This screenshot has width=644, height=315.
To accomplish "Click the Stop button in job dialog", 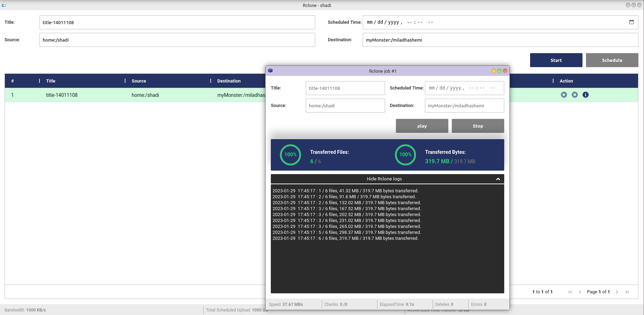I will 478,126.
